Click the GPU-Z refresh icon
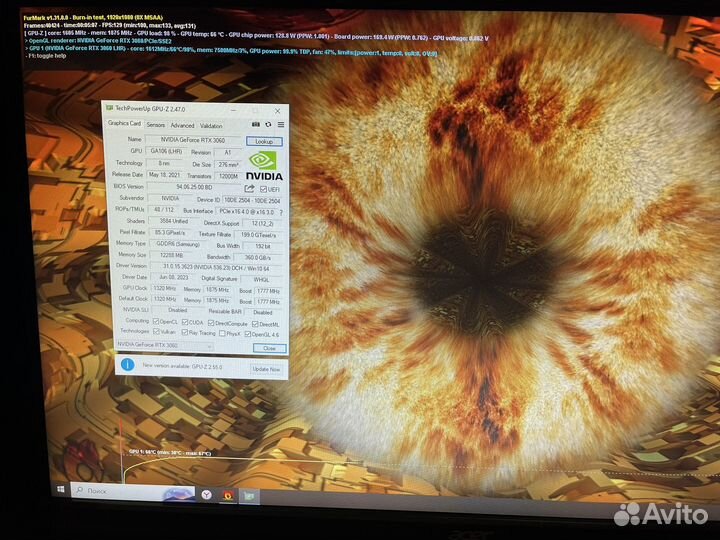 pyautogui.click(x=267, y=125)
